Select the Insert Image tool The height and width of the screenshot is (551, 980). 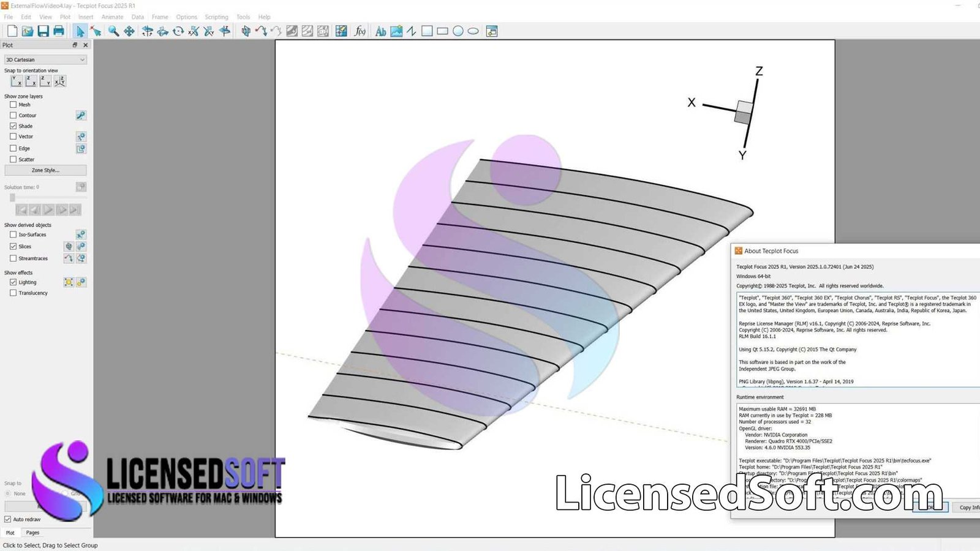coord(396,31)
